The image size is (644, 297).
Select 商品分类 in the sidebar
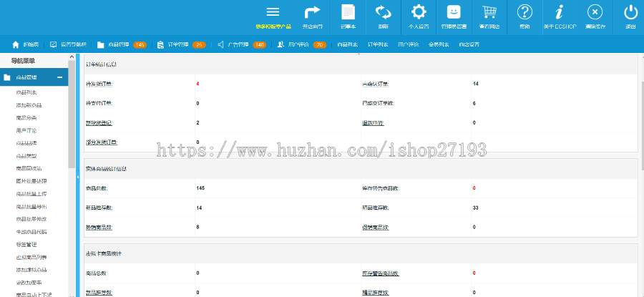pos(26,118)
